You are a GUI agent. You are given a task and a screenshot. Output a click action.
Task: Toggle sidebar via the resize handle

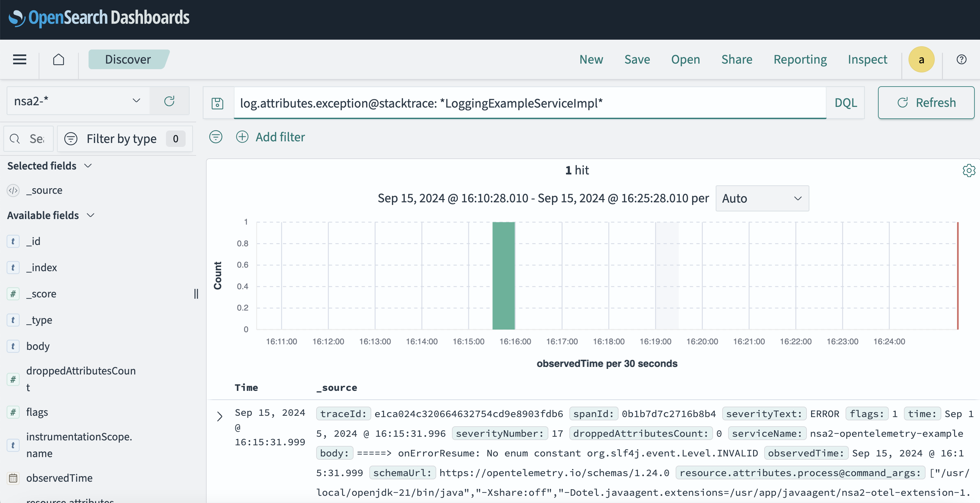[196, 294]
